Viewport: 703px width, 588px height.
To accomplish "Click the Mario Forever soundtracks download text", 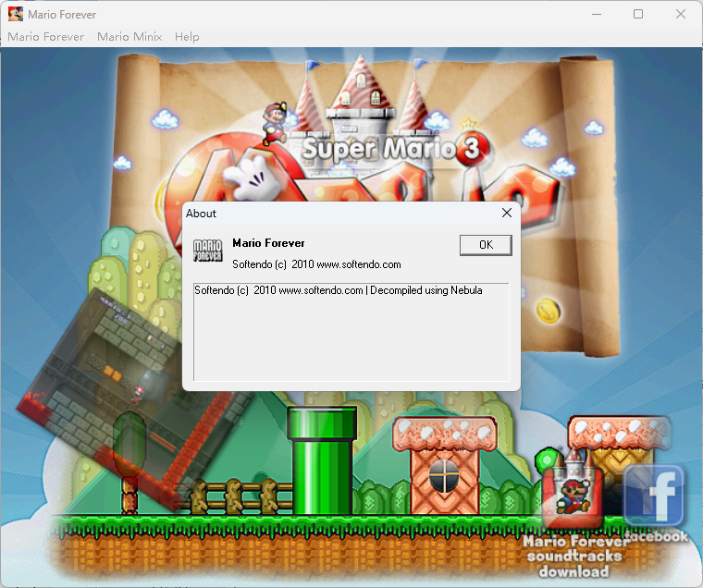I will pyautogui.click(x=574, y=557).
